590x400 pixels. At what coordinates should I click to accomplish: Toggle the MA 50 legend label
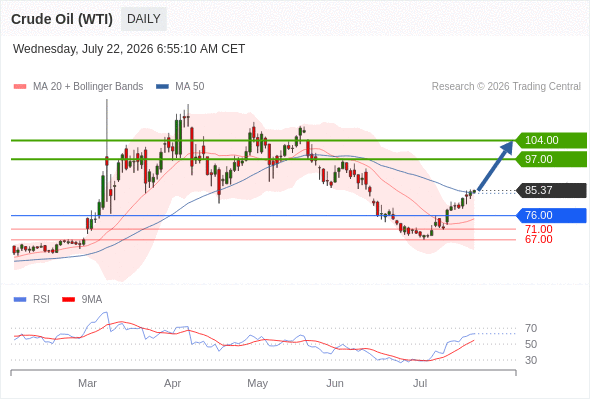coord(190,87)
